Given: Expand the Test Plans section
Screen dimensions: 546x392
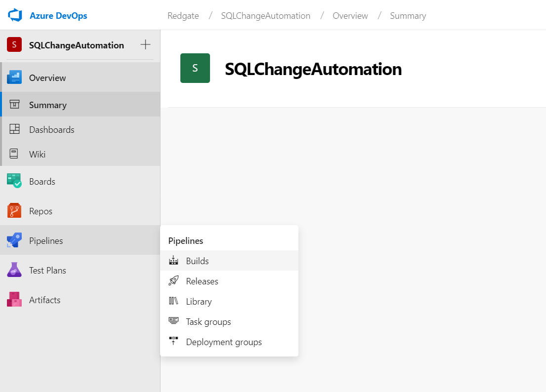Looking at the screenshot, I should point(80,270).
